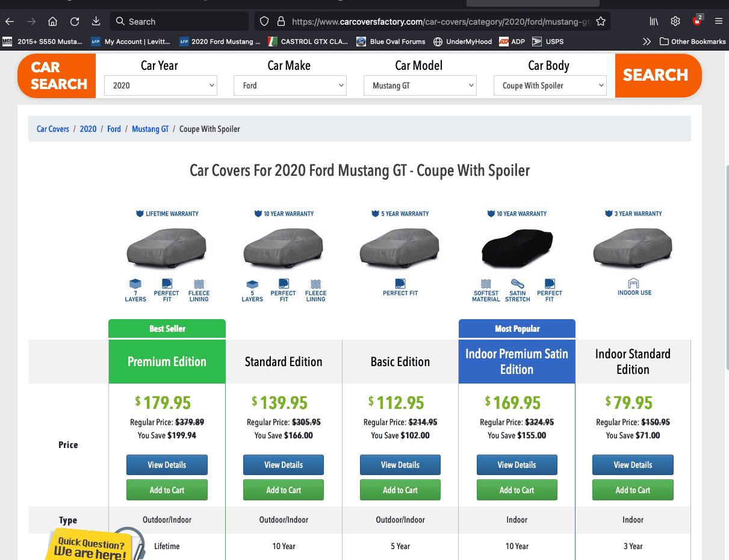Open the browser home page
This screenshot has width=729, height=560.
53,22
